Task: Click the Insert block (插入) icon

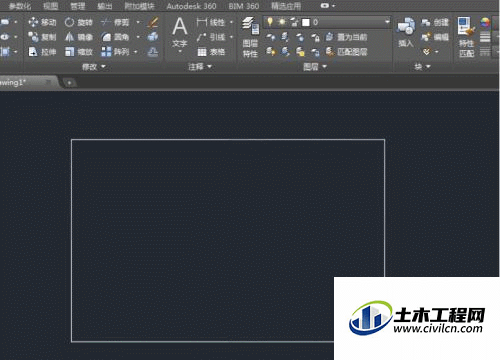Action: (406, 32)
